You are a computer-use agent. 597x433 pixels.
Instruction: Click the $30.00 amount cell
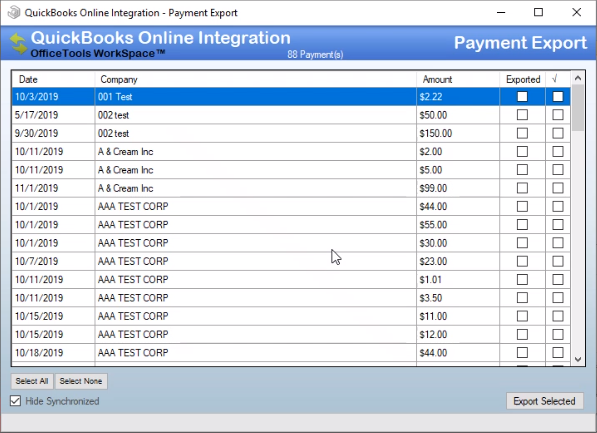click(458, 243)
